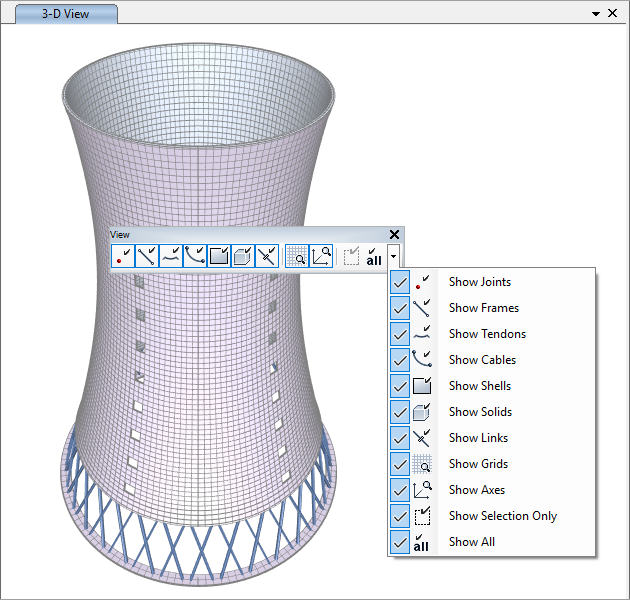Open the View toolbar options dropdown arrow
This screenshot has height=600, width=630.
(393, 256)
